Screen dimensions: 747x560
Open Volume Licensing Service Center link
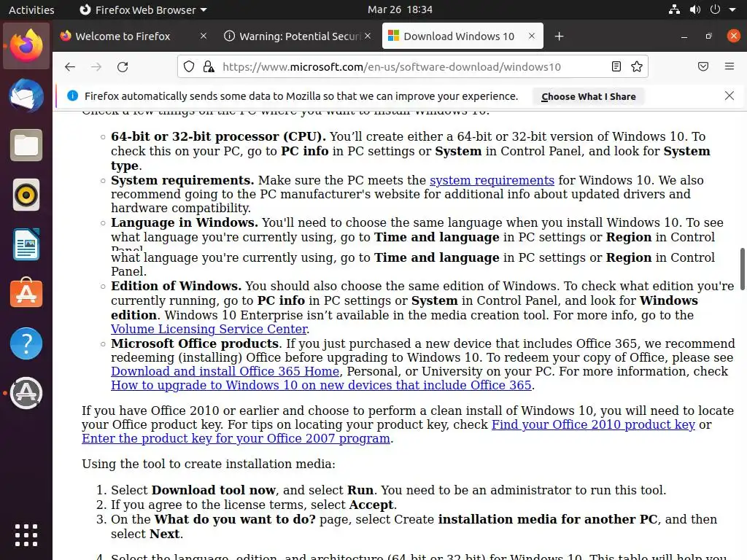pyautogui.click(x=209, y=329)
